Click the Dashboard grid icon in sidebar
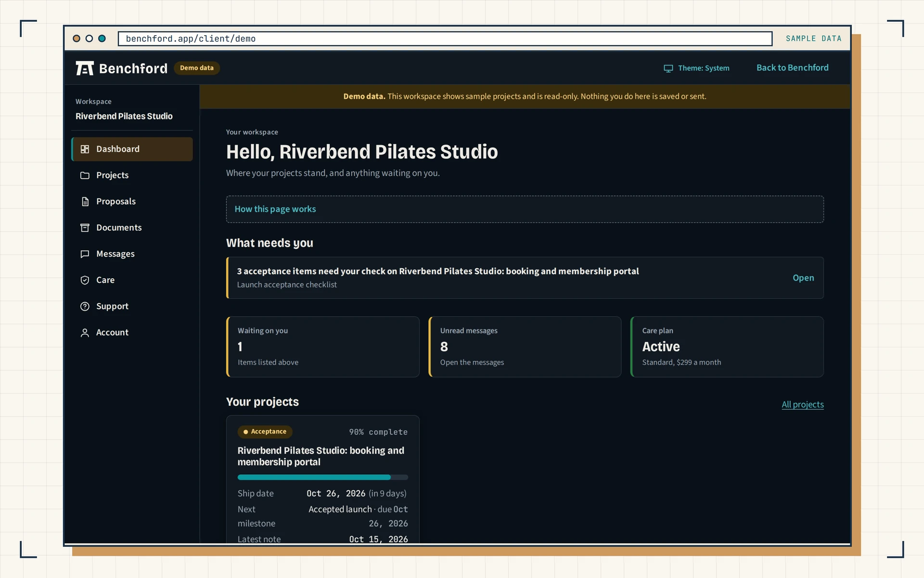924x578 pixels. click(85, 149)
